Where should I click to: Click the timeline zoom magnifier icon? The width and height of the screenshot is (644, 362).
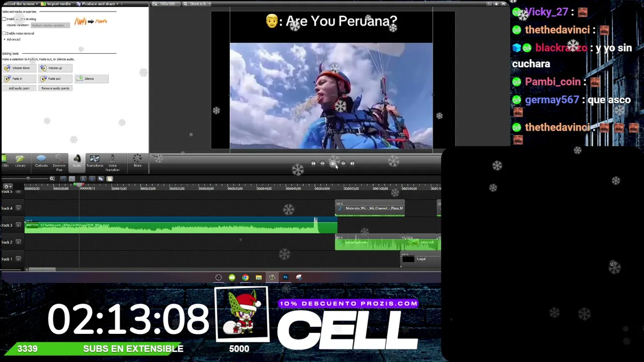[x=52, y=178]
